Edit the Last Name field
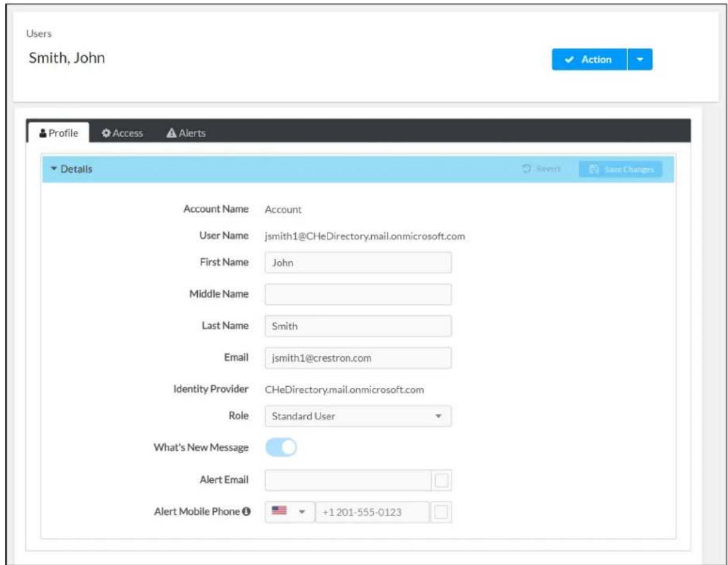The image size is (728, 565). [x=358, y=326]
